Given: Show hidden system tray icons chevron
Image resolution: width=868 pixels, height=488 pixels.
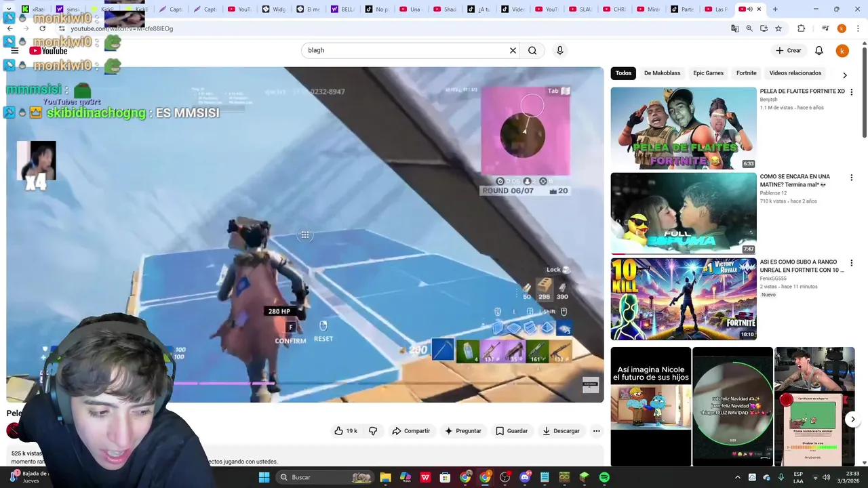Looking at the screenshot, I should (x=738, y=477).
